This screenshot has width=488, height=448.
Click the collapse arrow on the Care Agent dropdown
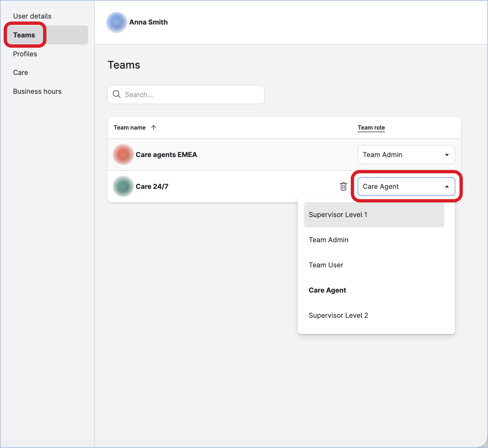(447, 186)
